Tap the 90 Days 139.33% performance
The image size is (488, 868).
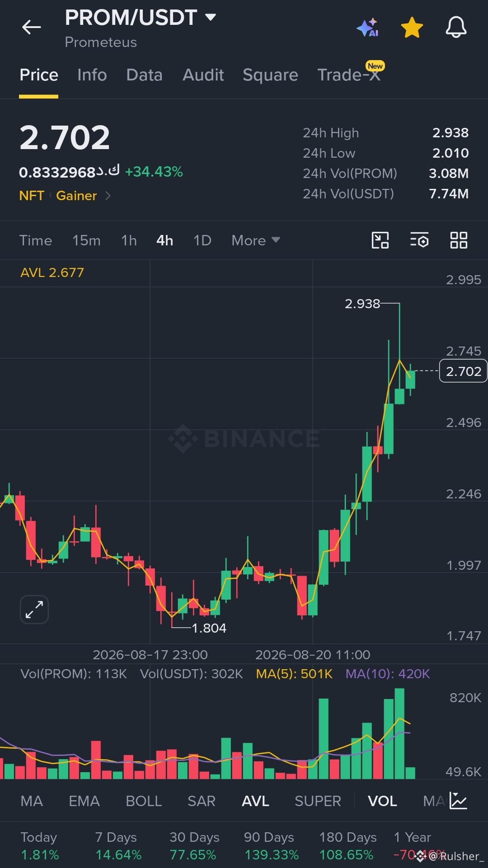(x=271, y=846)
